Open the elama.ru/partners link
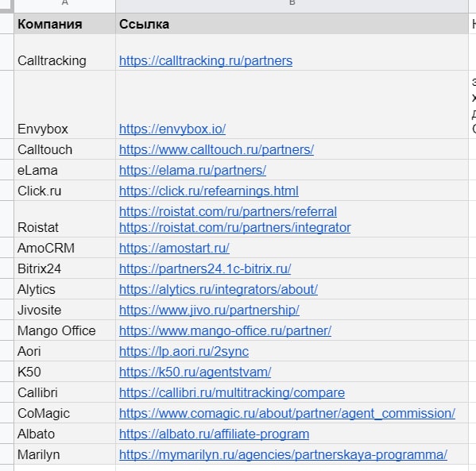 pos(192,170)
